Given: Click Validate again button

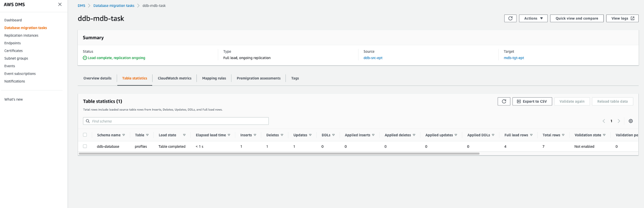Looking at the screenshot, I should 572,101.
